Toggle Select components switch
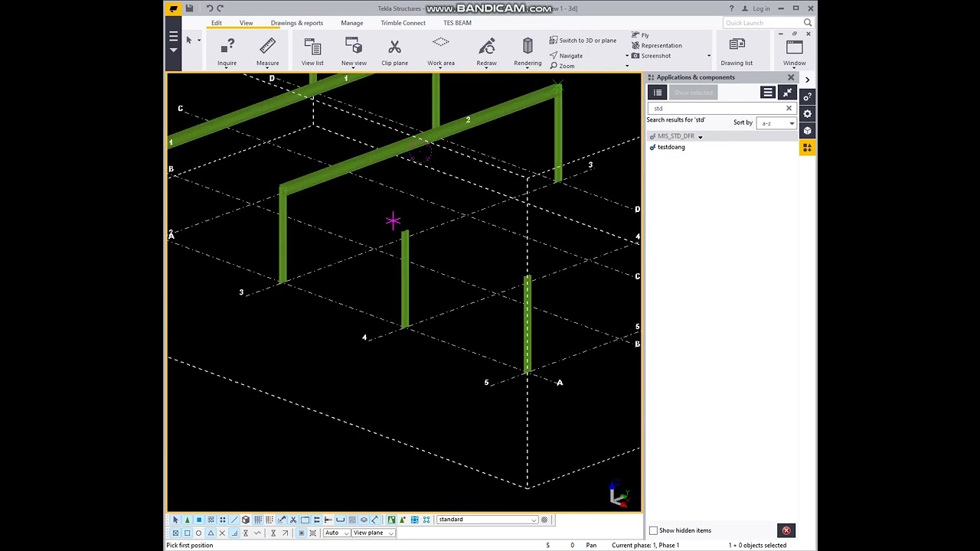The width and height of the screenshot is (980, 551). pos(187,520)
